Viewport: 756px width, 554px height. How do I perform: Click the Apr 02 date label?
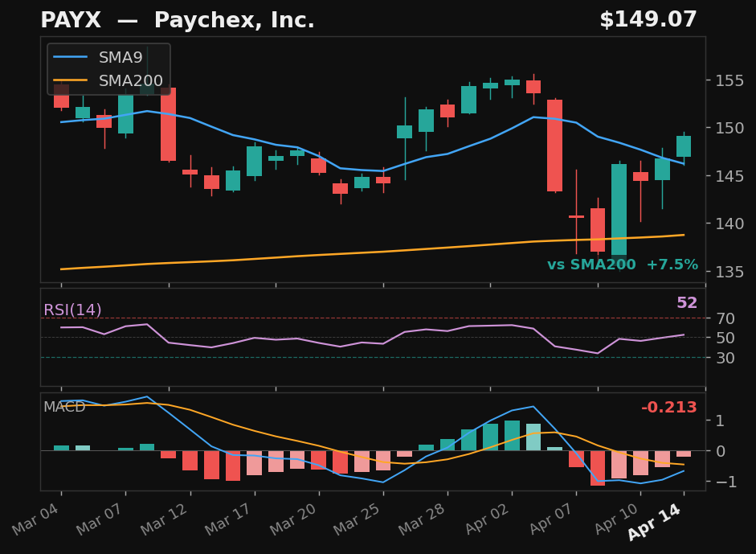coord(488,519)
